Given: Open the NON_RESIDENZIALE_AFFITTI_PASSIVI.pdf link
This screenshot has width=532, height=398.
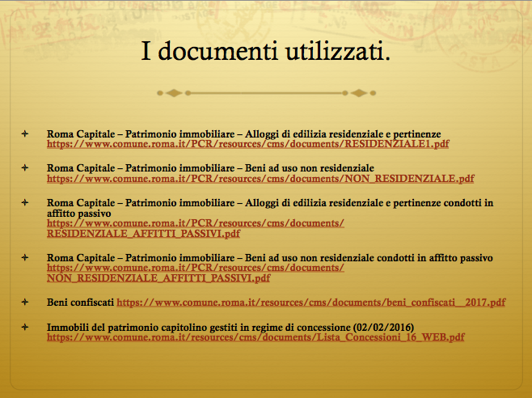Looking at the screenshot, I should pos(196,273).
